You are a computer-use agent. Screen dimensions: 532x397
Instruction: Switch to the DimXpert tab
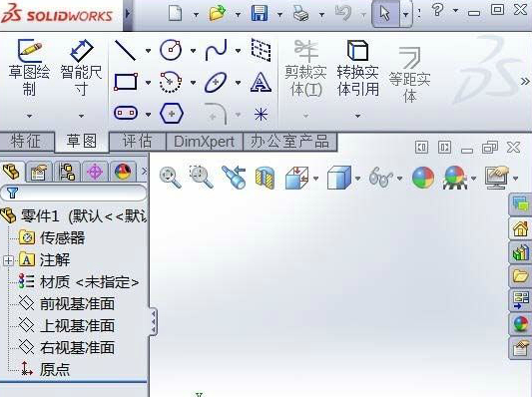click(x=205, y=142)
